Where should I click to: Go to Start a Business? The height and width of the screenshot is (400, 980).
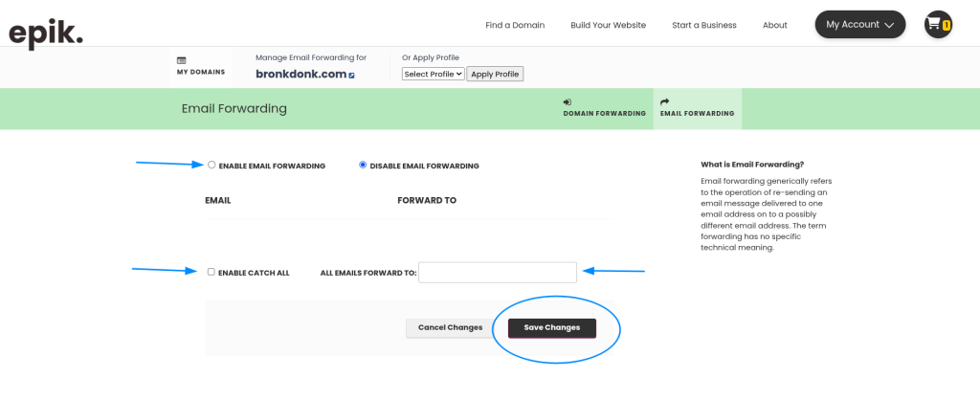(x=704, y=25)
